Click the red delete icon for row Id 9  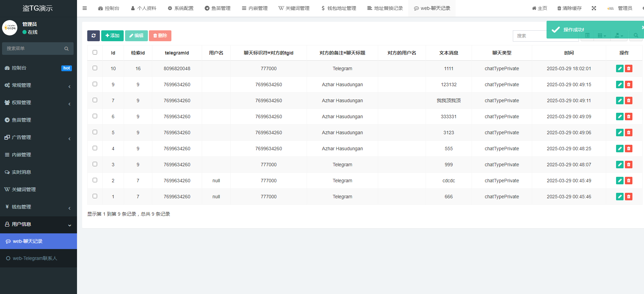click(629, 84)
